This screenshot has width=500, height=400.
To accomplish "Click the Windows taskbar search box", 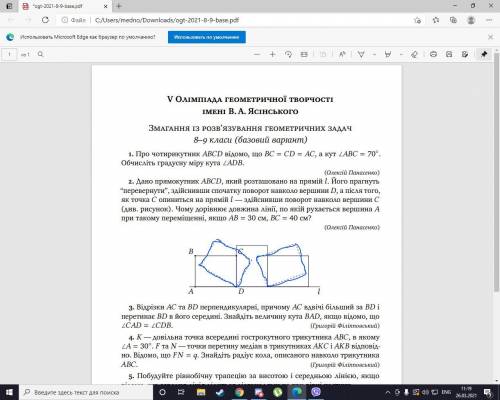I will (x=86, y=392).
